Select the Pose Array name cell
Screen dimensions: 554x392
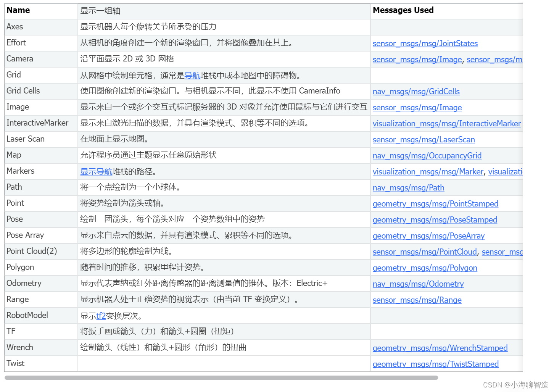coord(41,236)
